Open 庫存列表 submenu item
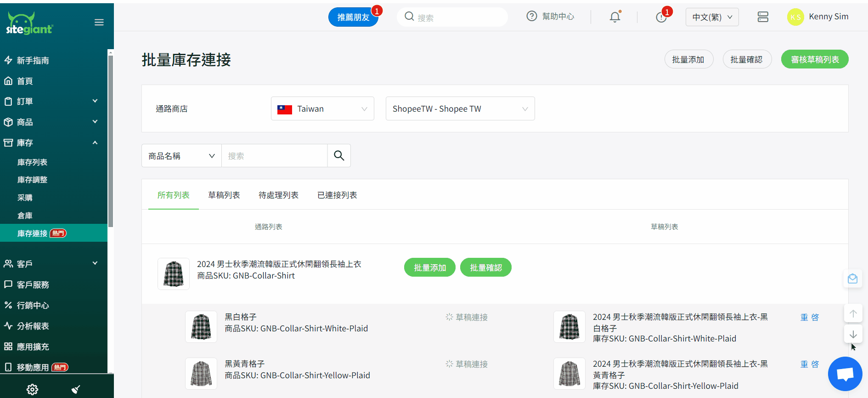This screenshot has height=398, width=868. click(x=32, y=162)
